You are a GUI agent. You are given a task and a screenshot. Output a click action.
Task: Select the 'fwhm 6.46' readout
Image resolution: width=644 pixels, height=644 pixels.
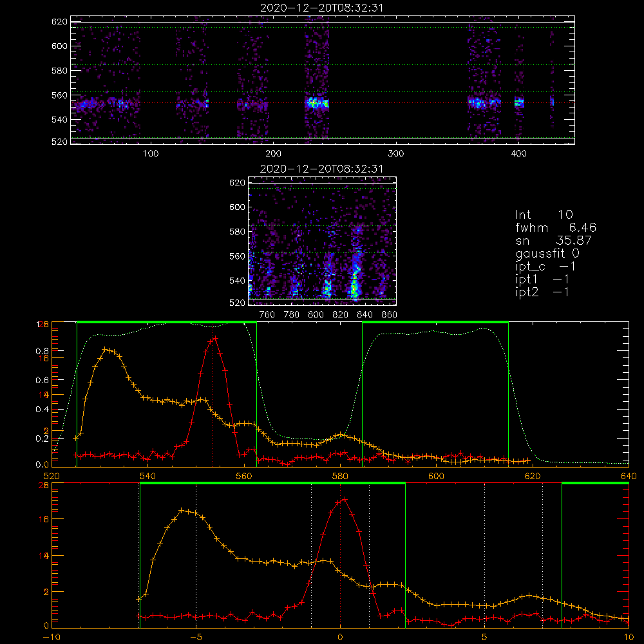pos(556,227)
